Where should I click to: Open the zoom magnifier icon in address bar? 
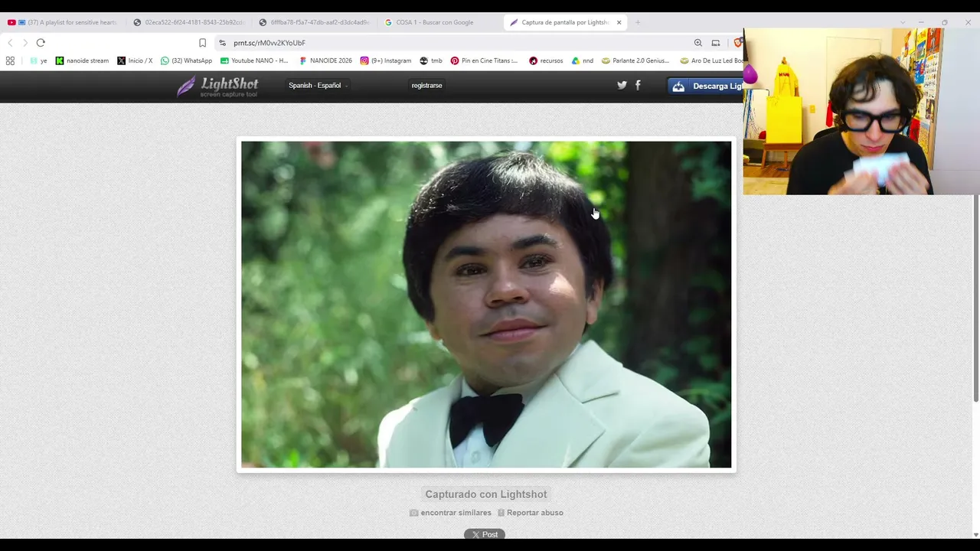pyautogui.click(x=698, y=43)
